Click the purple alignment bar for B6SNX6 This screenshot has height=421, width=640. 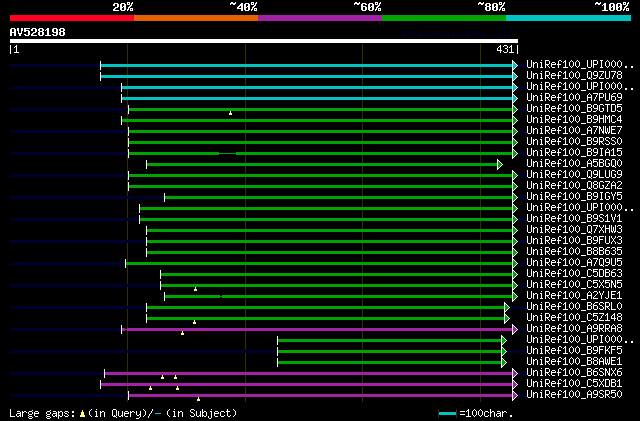(x=309, y=374)
